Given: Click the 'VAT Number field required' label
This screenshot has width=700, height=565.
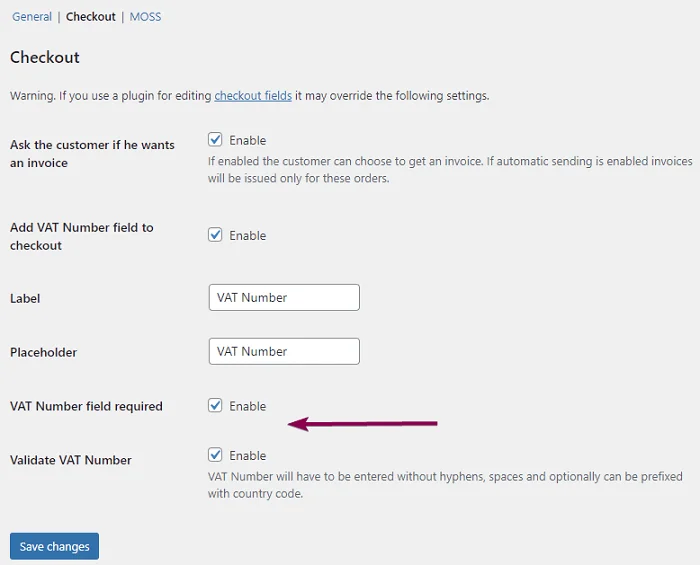Looking at the screenshot, I should (x=86, y=406).
